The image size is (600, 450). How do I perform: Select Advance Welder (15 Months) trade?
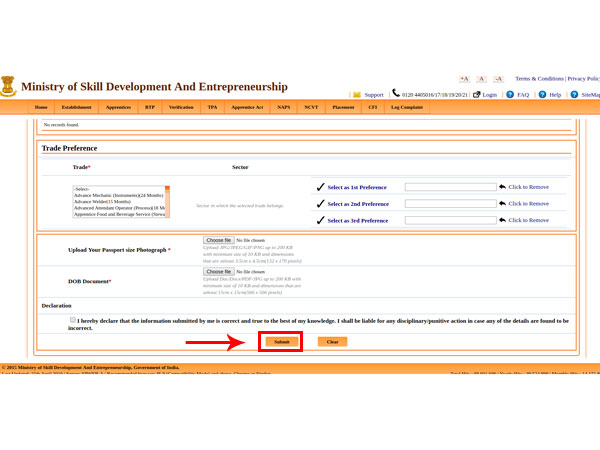119,202
